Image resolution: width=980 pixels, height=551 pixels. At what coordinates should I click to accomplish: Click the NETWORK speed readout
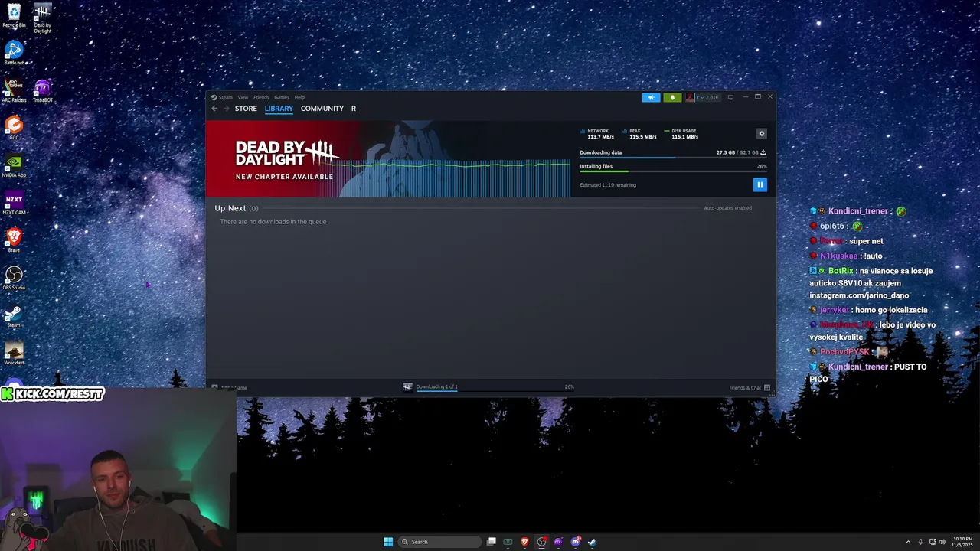pyautogui.click(x=598, y=134)
